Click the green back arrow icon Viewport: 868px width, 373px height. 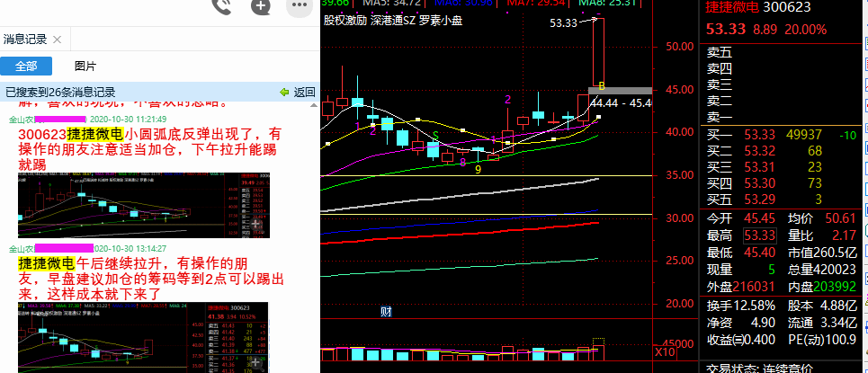(x=284, y=93)
